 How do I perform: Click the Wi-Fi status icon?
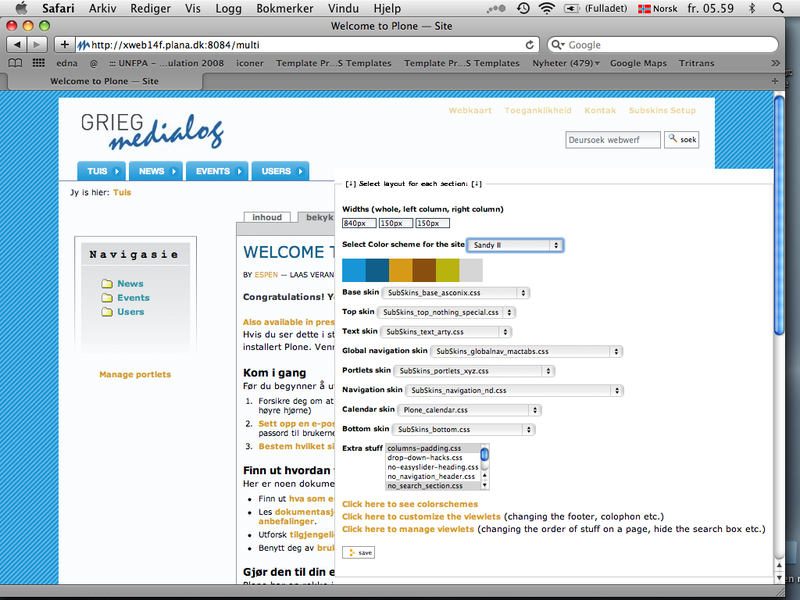tap(546, 8)
